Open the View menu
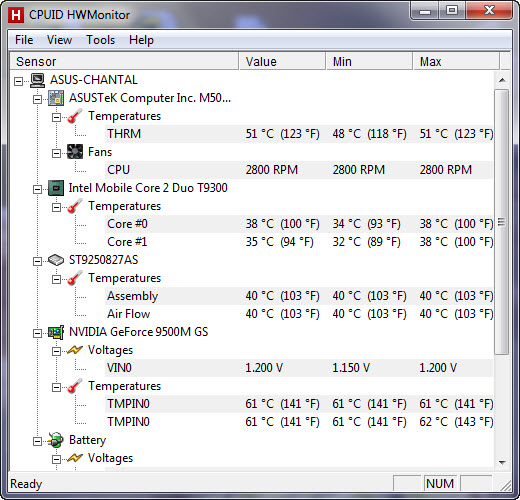 (x=59, y=40)
